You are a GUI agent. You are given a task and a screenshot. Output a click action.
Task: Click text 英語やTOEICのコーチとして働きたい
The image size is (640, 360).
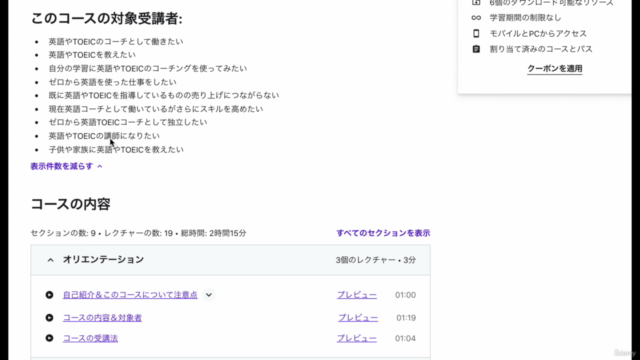(116, 41)
